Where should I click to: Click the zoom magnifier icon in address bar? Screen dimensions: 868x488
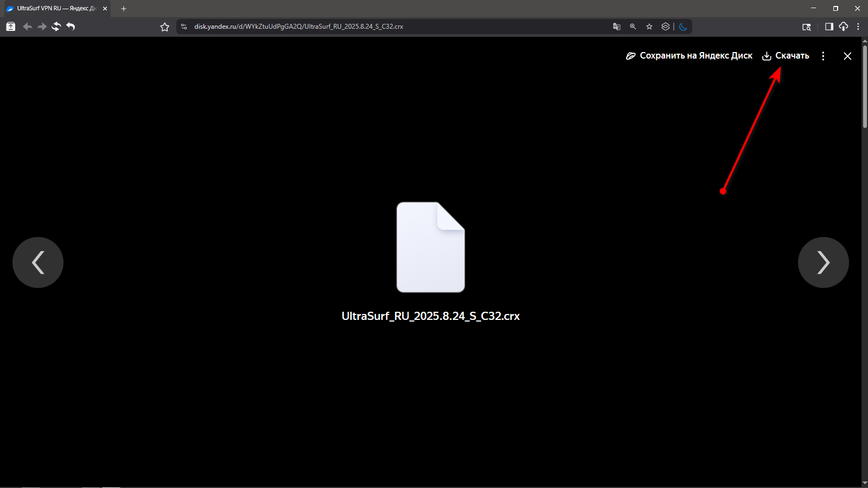(633, 27)
